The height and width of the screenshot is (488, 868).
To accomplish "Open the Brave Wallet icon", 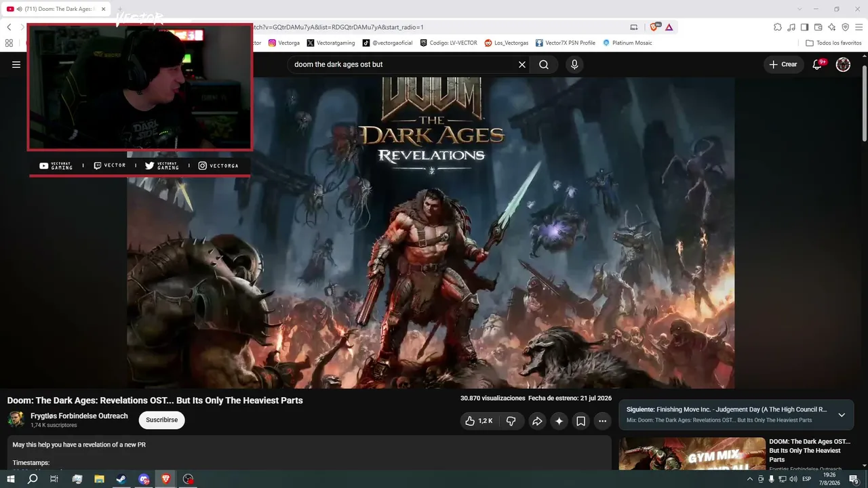I will click(818, 27).
